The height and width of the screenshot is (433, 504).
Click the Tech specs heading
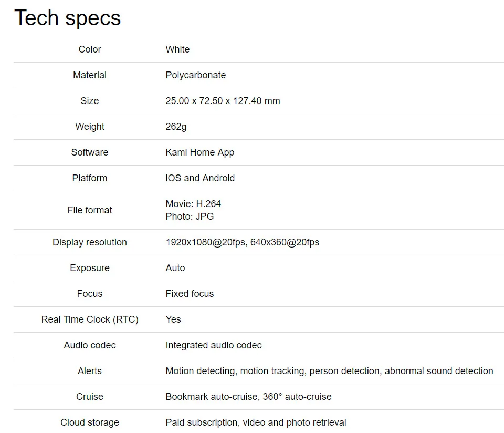click(x=68, y=18)
